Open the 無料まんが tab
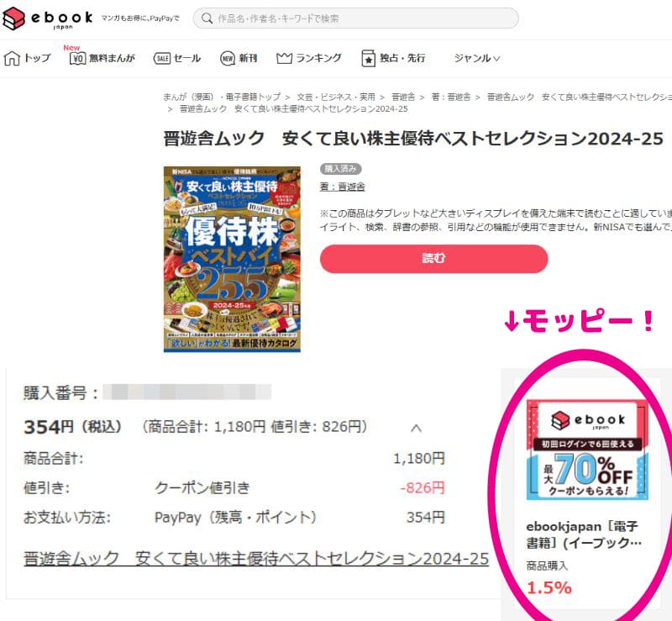Screen dimensions: 672x621 [102, 58]
